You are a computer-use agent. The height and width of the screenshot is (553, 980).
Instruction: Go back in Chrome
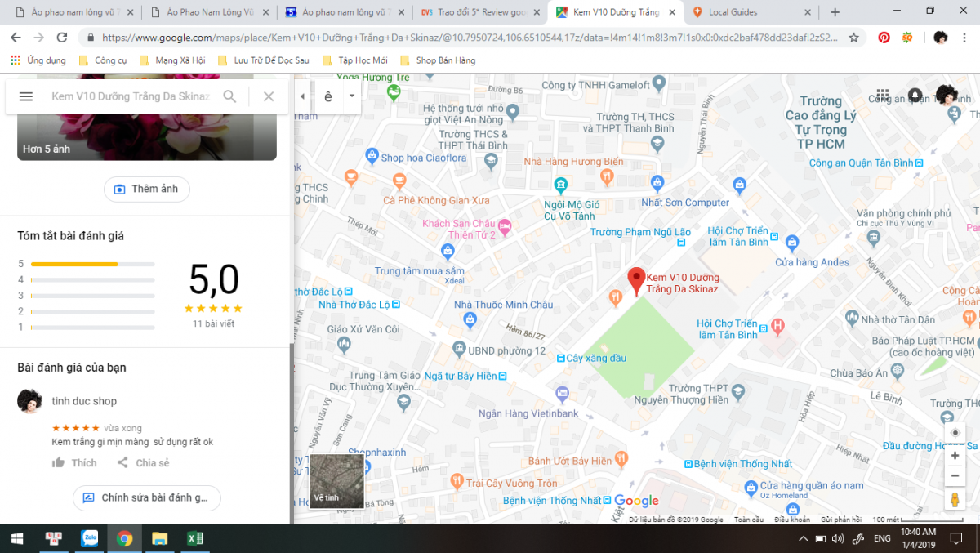coord(16,38)
